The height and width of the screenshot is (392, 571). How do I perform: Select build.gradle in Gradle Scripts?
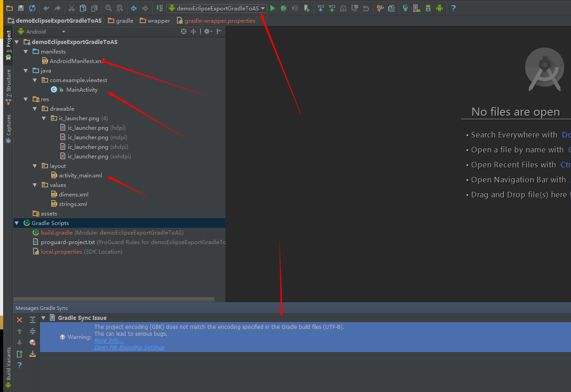(x=57, y=232)
